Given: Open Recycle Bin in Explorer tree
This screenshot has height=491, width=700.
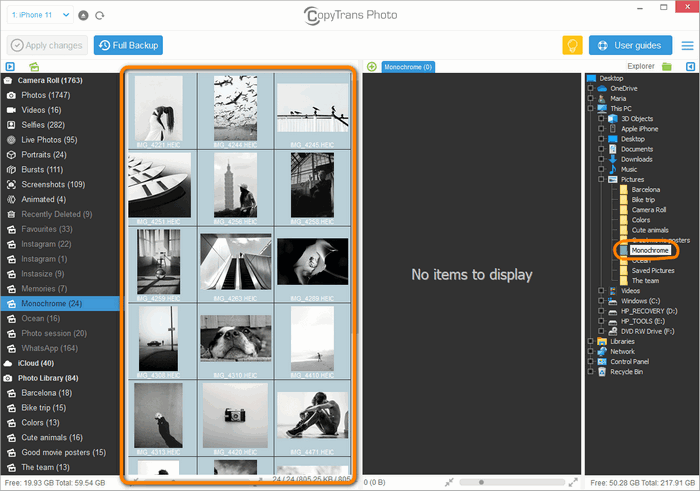Looking at the screenshot, I should point(626,372).
